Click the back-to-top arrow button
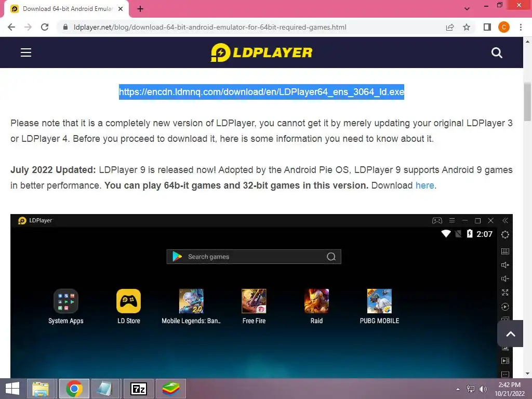This screenshot has height=399, width=532. [x=510, y=334]
